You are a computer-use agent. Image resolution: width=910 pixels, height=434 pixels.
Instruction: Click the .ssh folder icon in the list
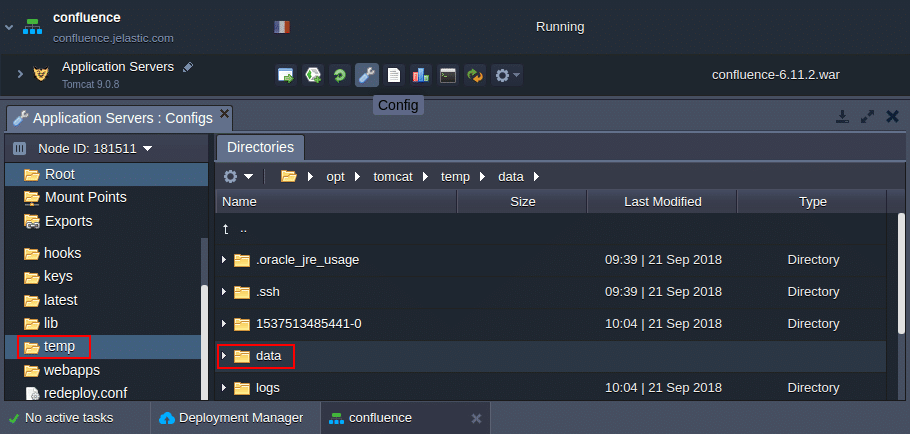(x=241, y=292)
